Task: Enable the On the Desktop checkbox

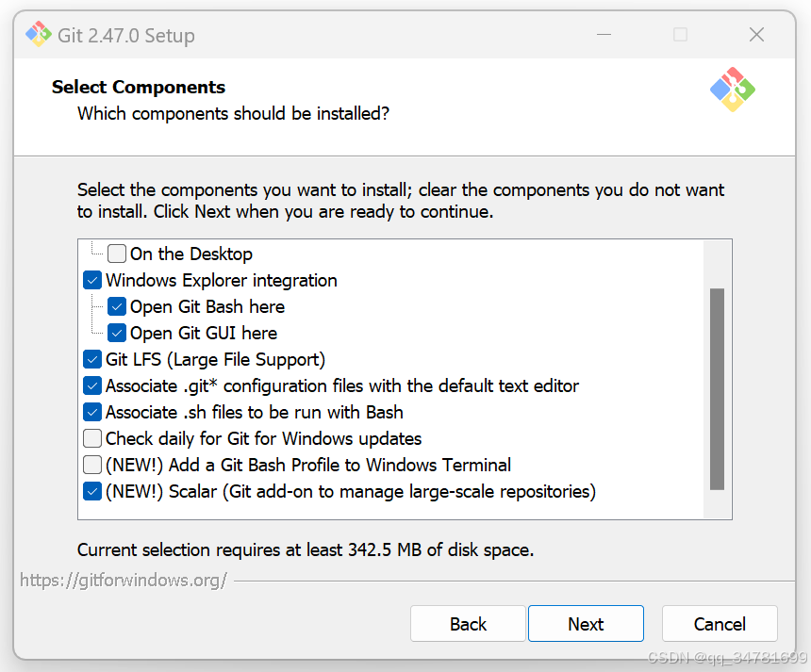Action: pos(117,254)
